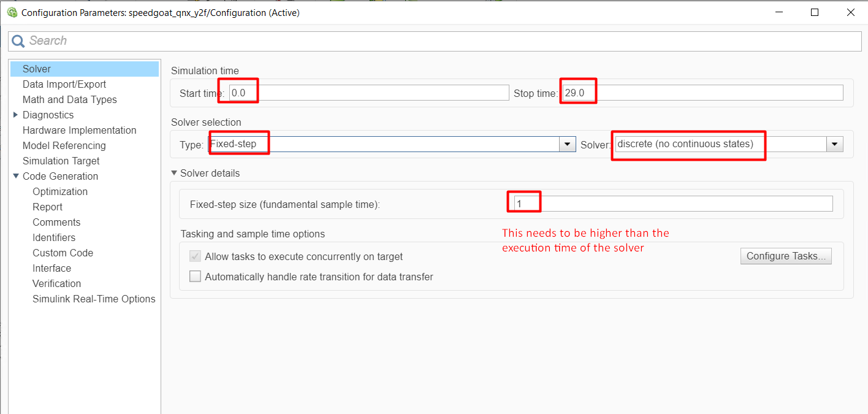This screenshot has width=868, height=414.
Task: Select Data Import/Export in sidebar
Action: click(64, 84)
